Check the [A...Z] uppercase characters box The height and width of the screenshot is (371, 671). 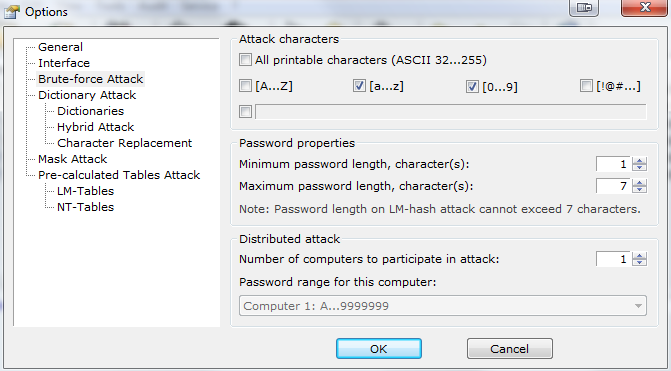[245, 86]
